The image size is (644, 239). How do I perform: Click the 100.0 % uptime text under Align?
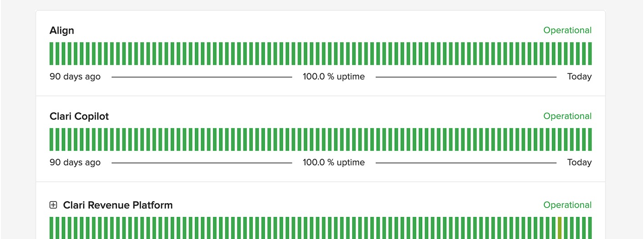click(334, 77)
